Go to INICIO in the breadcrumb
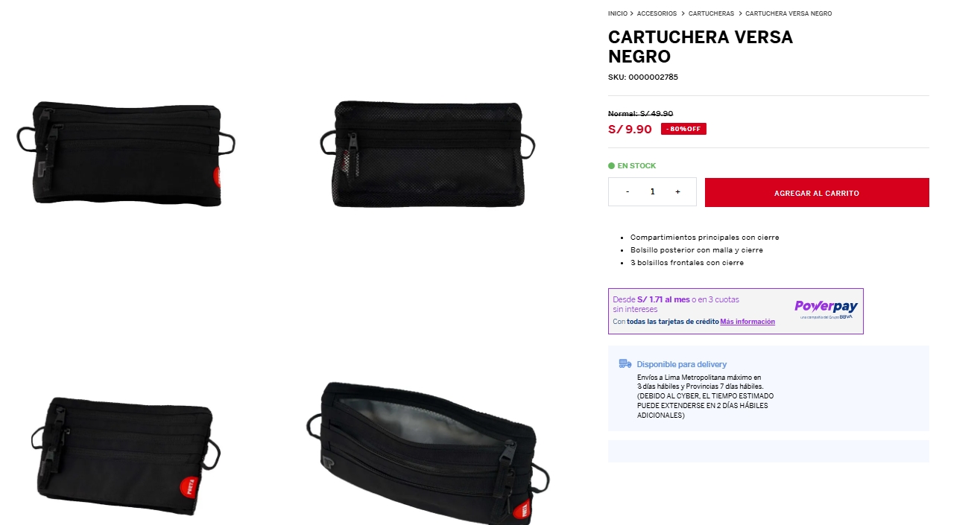 [618, 13]
